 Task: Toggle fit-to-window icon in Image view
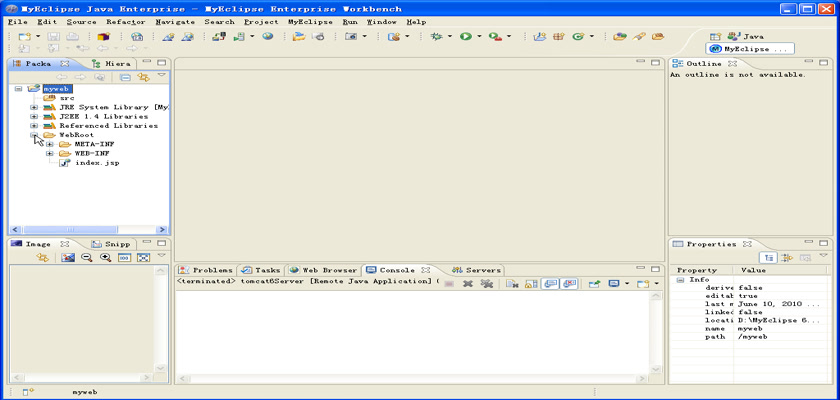(143, 258)
